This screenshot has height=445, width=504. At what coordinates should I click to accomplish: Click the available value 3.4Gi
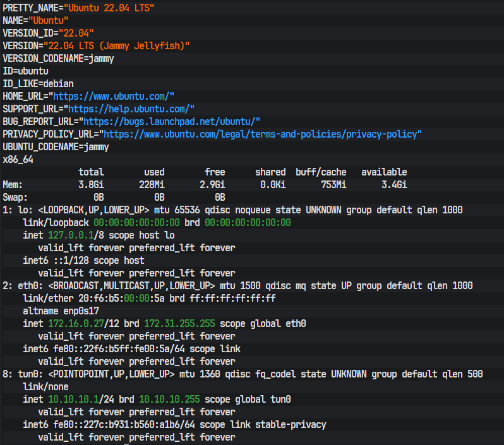(x=394, y=185)
